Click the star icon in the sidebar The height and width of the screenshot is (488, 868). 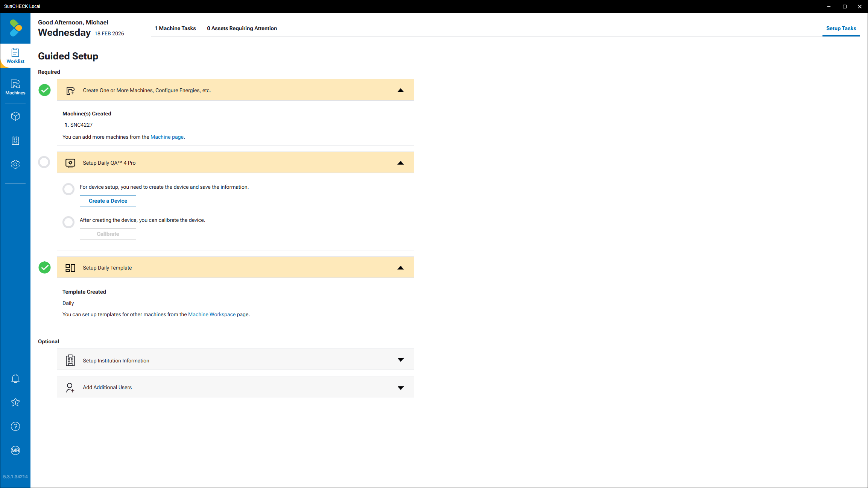15,402
